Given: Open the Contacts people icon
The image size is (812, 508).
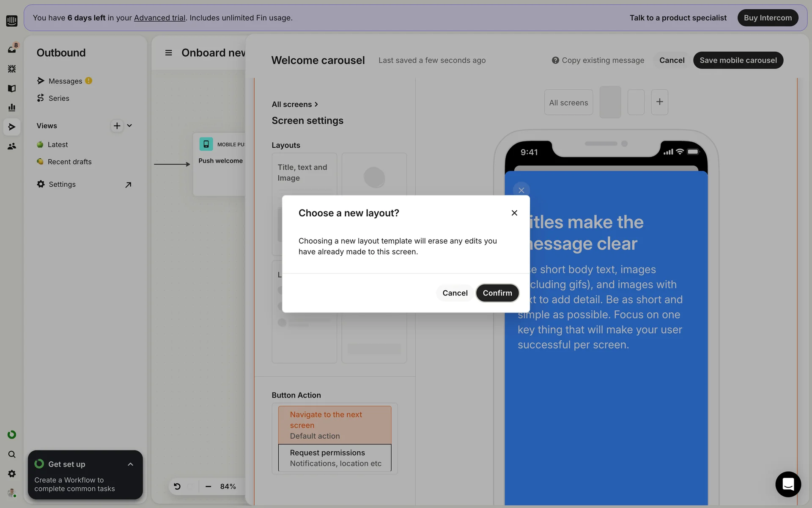Looking at the screenshot, I should (12, 146).
